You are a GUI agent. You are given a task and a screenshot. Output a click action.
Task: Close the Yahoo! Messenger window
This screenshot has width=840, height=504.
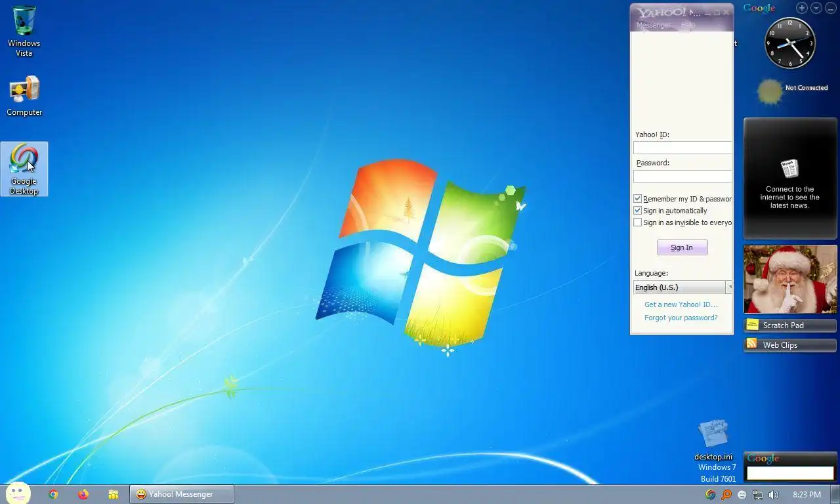click(726, 12)
